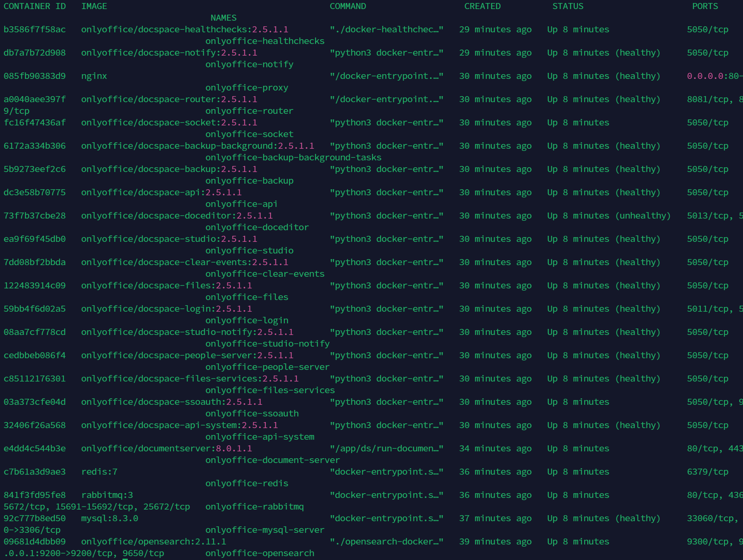Click container ID 73f7b37cbe28
The height and width of the screenshot is (560, 743).
point(35,216)
